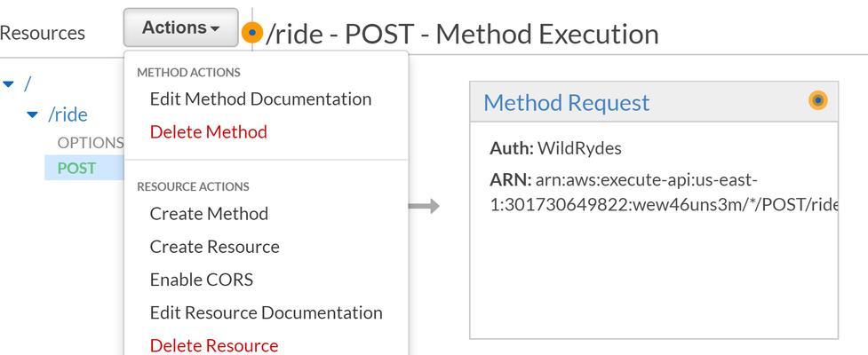868x355 pixels.
Task: Click the /ride resource name in tree
Action: pyautogui.click(x=68, y=114)
